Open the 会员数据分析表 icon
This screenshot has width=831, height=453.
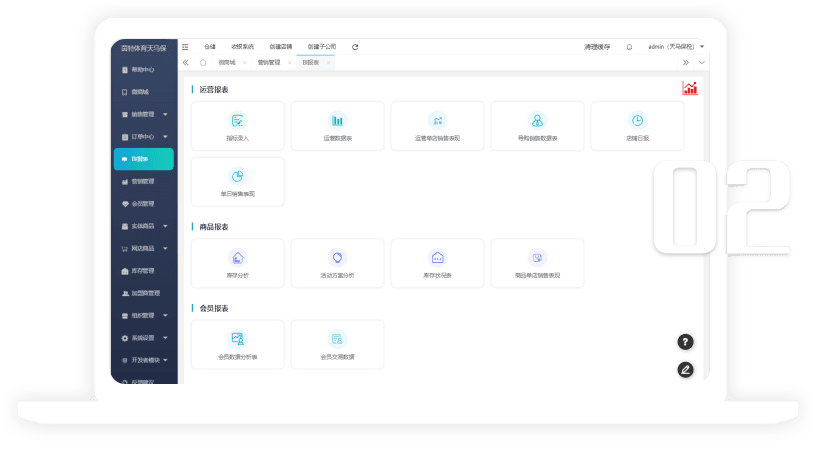[x=237, y=339]
